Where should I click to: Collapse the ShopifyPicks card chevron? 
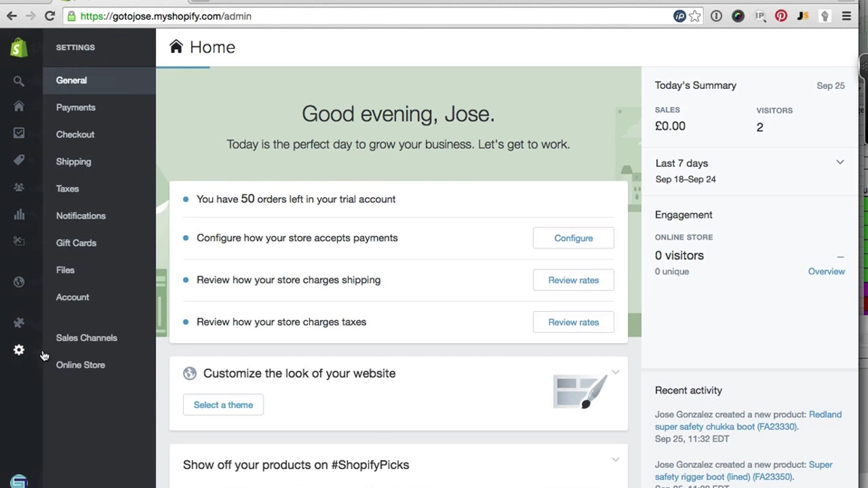tap(615, 460)
